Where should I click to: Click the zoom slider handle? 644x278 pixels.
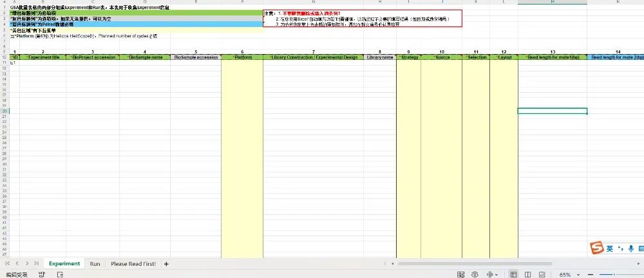614,274
